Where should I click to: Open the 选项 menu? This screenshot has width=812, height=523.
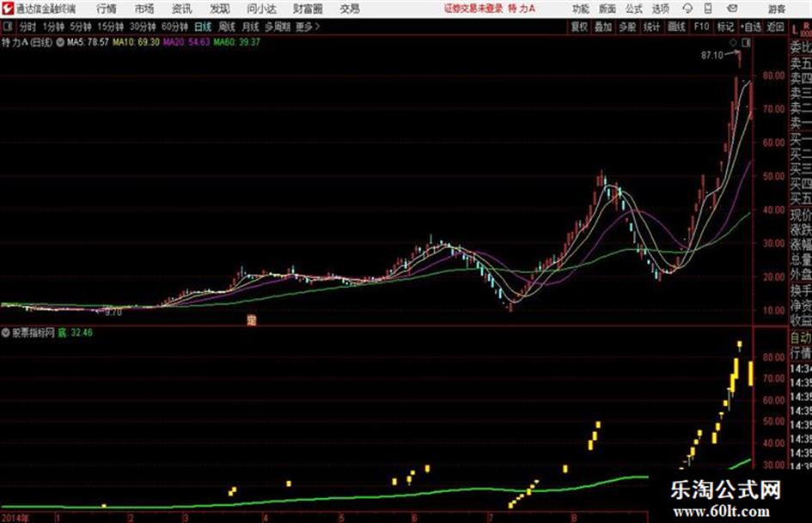tap(660, 9)
